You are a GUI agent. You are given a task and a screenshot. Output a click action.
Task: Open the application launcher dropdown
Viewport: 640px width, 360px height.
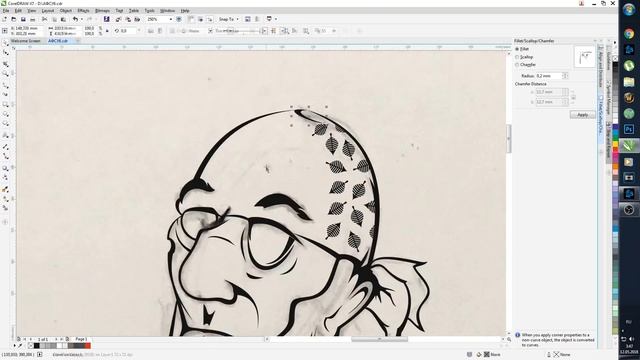pos(276,19)
